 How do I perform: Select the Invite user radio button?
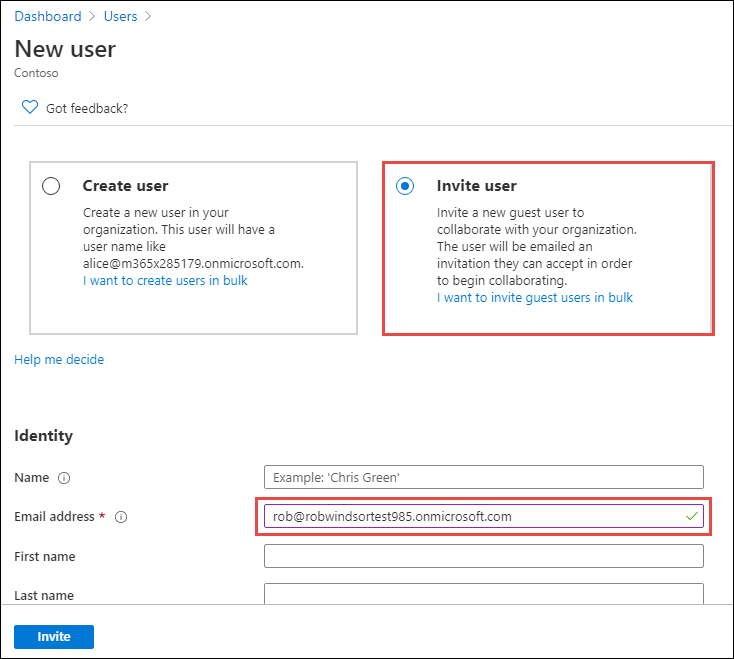tap(405, 186)
